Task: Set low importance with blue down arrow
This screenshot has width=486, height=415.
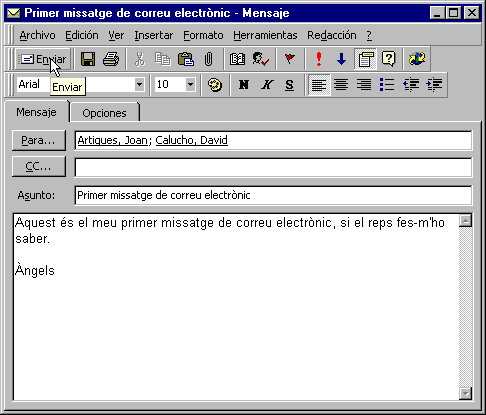Action: [341, 59]
